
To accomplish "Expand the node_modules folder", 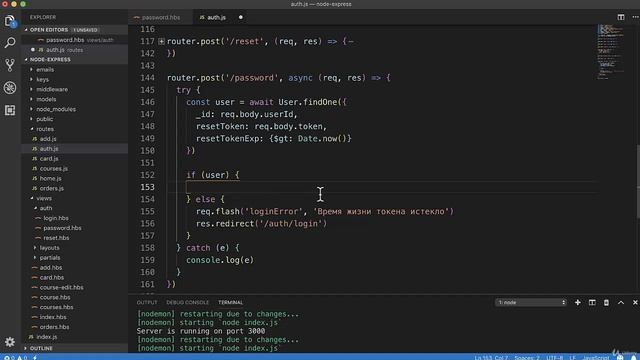I will coord(56,109).
